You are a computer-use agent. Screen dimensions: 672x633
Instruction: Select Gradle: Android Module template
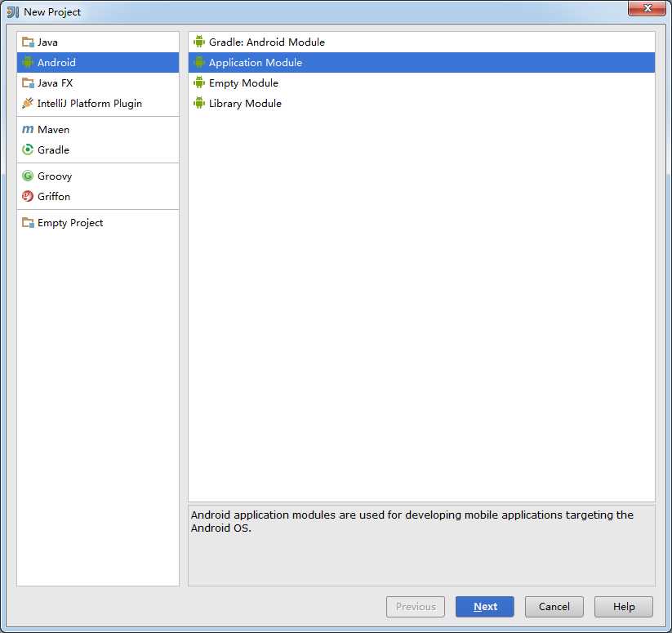(421, 42)
